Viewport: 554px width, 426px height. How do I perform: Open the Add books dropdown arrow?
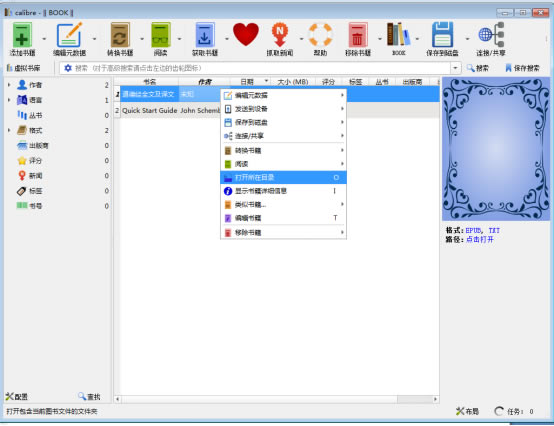(x=44, y=39)
